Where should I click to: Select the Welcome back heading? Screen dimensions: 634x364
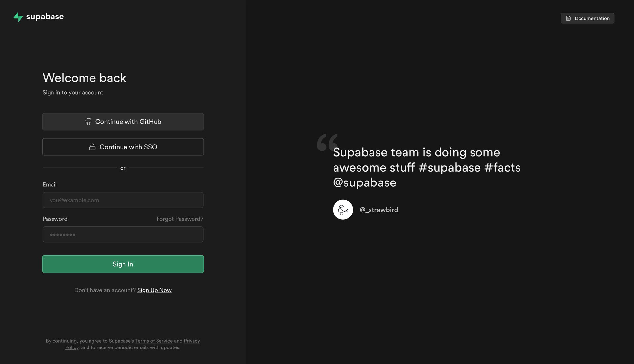pyautogui.click(x=84, y=78)
